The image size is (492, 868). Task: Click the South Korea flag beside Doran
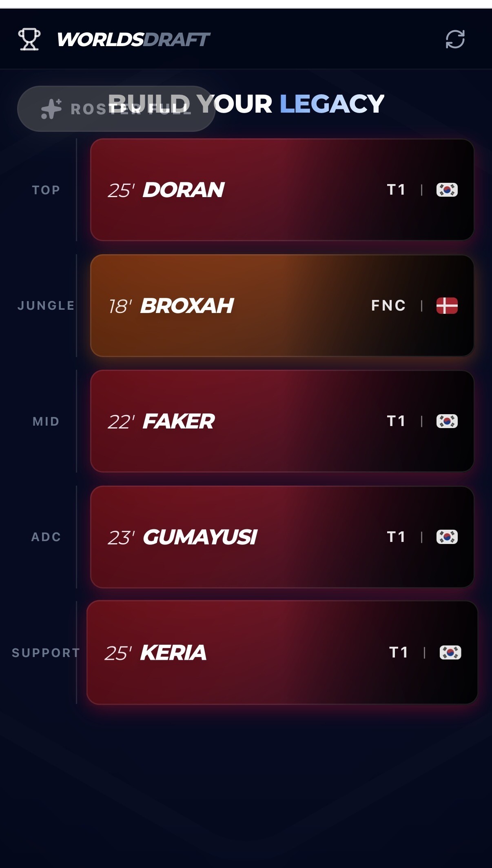(x=447, y=190)
